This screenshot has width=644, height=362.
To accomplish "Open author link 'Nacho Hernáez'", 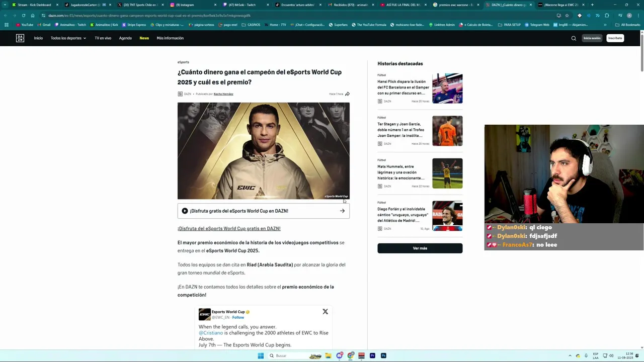I will click(223, 94).
